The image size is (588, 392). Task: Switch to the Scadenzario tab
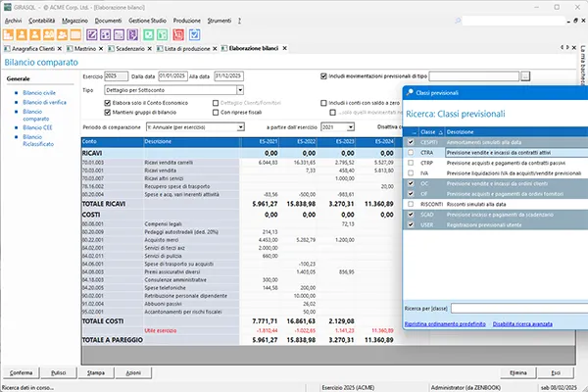(130, 49)
